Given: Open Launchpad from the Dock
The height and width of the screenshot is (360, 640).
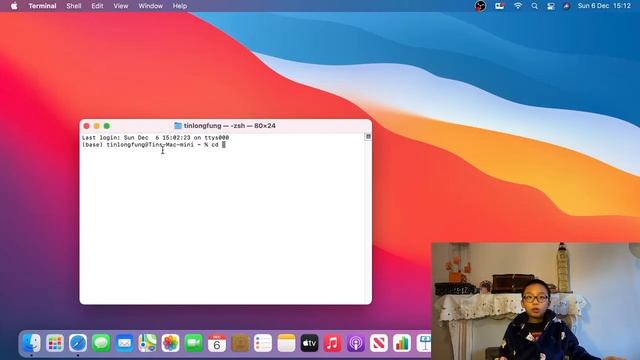Looking at the screenshot, I should click(55, 343).
